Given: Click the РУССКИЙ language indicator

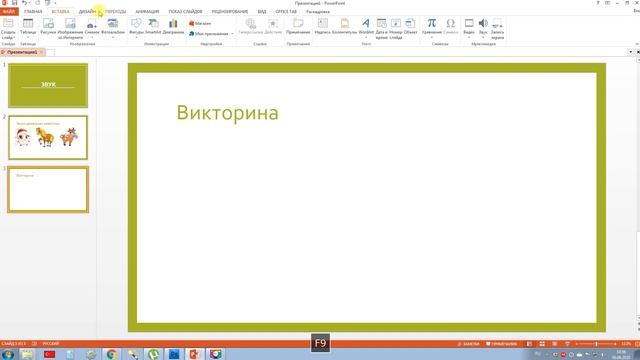Looking at the screenshot, I should (51, 344).
